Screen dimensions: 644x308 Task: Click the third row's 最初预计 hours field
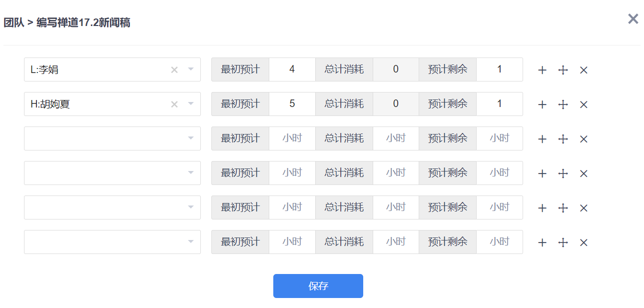[x=292, y=138]
